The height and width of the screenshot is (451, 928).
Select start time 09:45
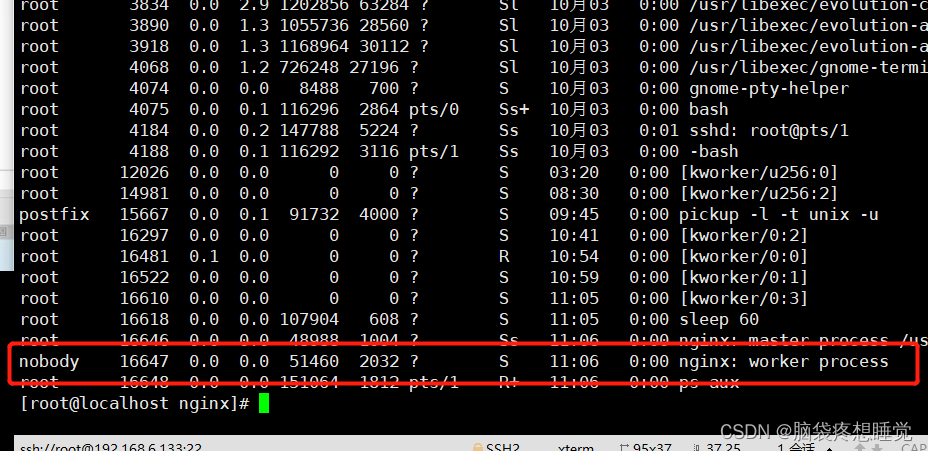[573, 214]
